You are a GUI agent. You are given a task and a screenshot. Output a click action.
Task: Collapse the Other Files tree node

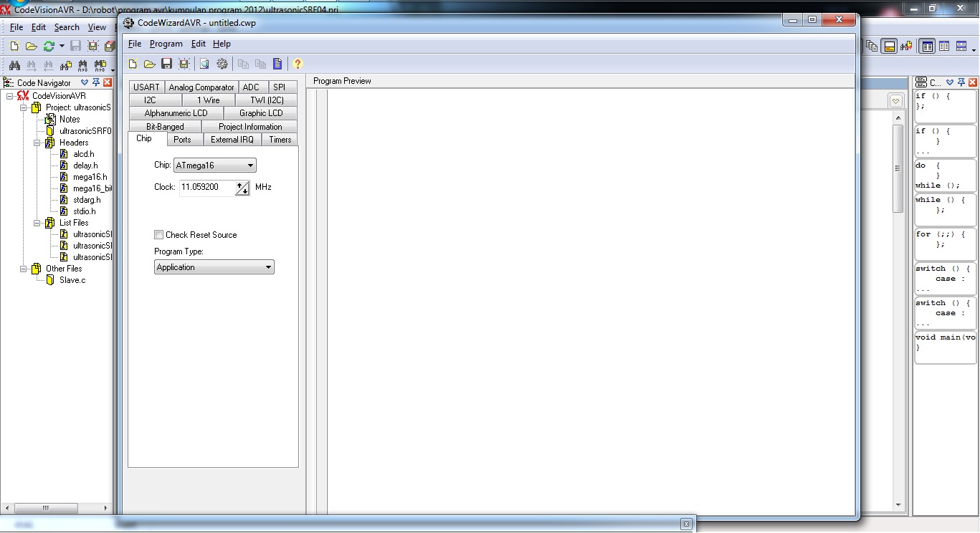coord(24,269)
